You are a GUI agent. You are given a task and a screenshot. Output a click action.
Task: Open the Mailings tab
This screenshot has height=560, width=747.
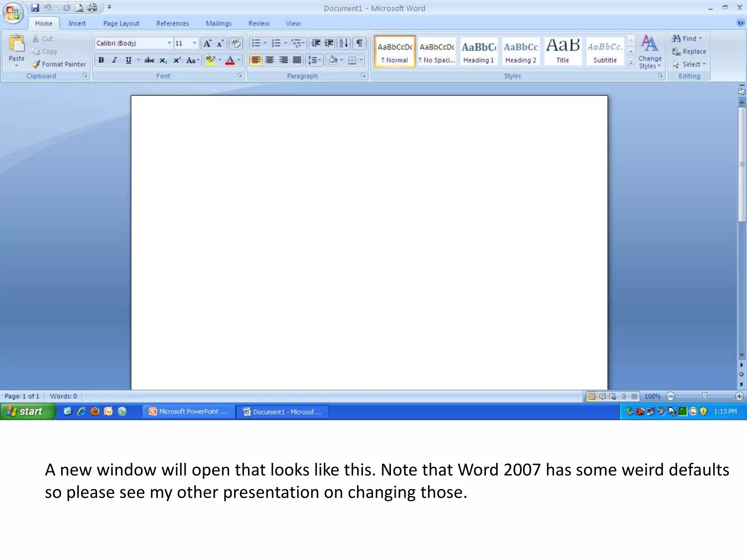coord(218,23)
